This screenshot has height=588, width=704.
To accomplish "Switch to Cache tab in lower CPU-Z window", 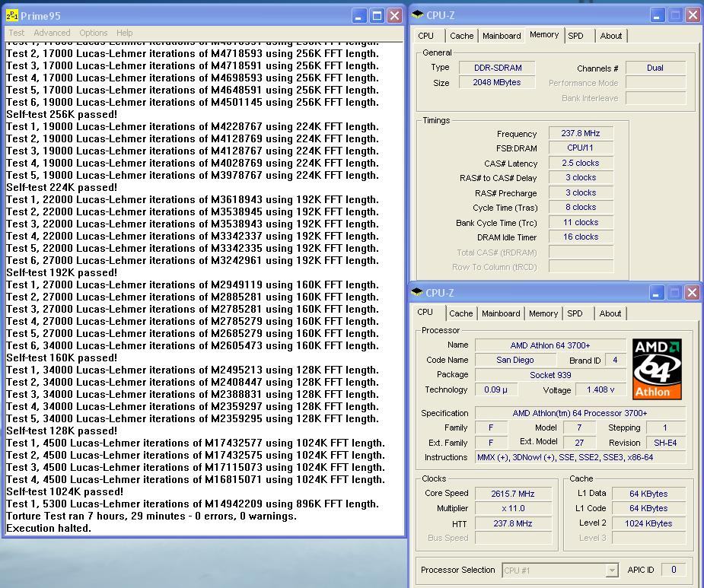I will (x=461, y=313).
